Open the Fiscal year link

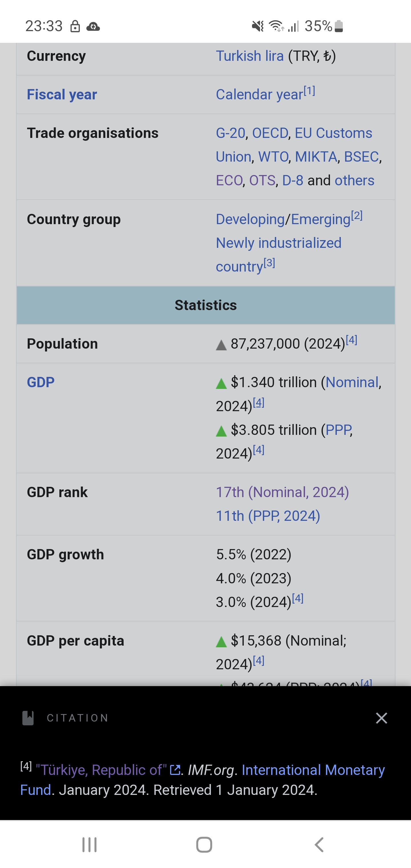tap(62, 94)
